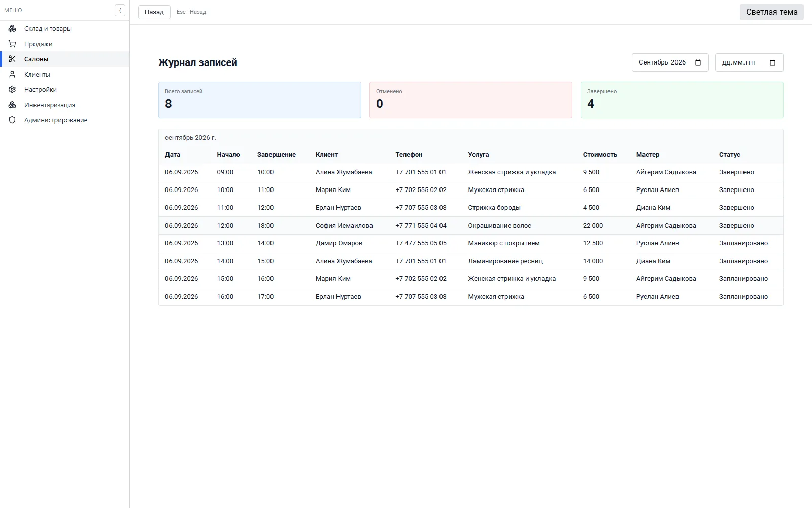The image size is (812, 508).
Task: Click the Дата column header
Action: (173, 155)
